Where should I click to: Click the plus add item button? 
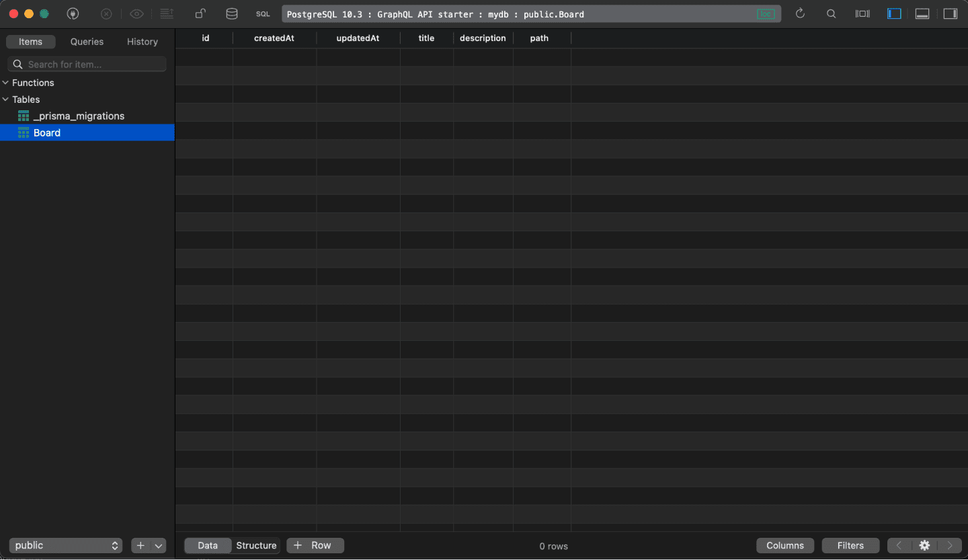(140, 546)
